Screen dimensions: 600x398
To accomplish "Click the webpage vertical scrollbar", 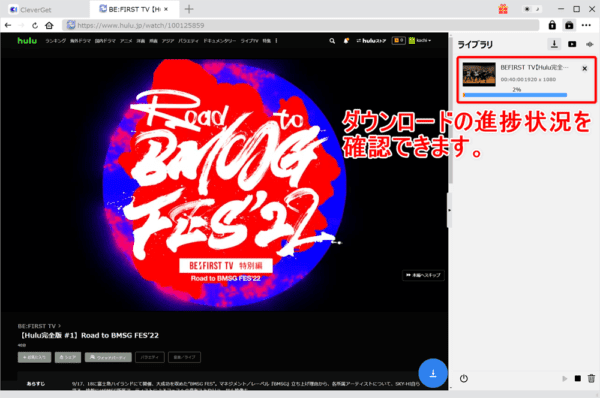I will 451,111.
